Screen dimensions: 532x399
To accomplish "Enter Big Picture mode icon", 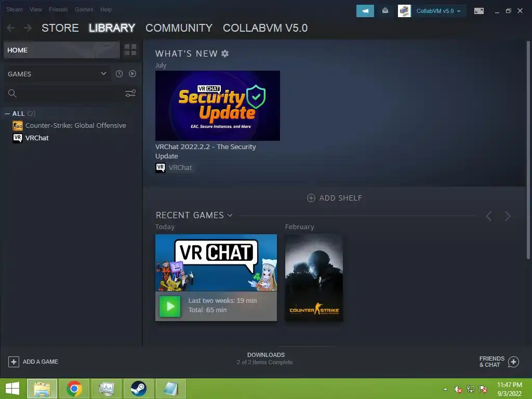I will coord(478,11).
